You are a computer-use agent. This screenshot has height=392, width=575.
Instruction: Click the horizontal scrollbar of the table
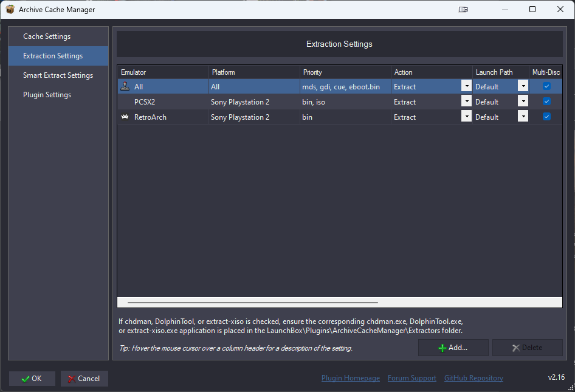tap(253, 303)
